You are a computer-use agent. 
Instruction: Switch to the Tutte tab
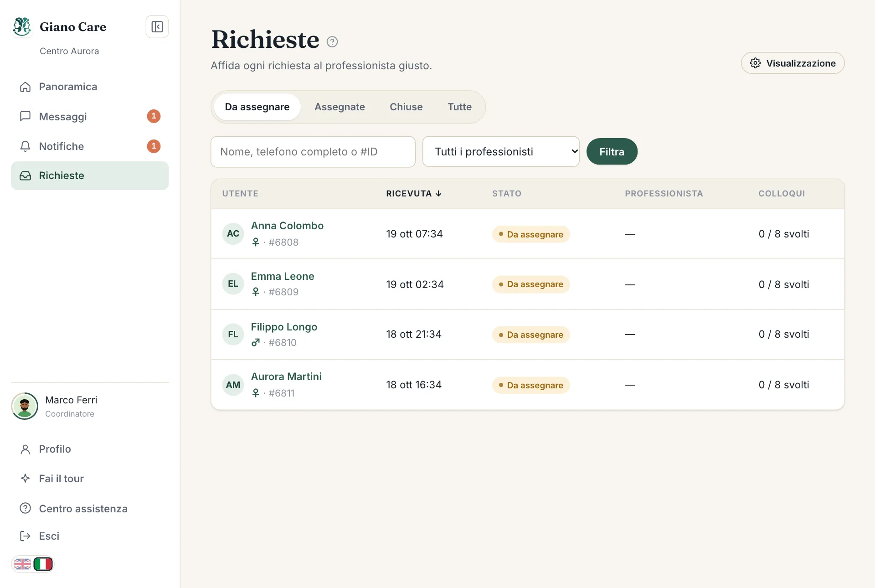click(459, 107)
